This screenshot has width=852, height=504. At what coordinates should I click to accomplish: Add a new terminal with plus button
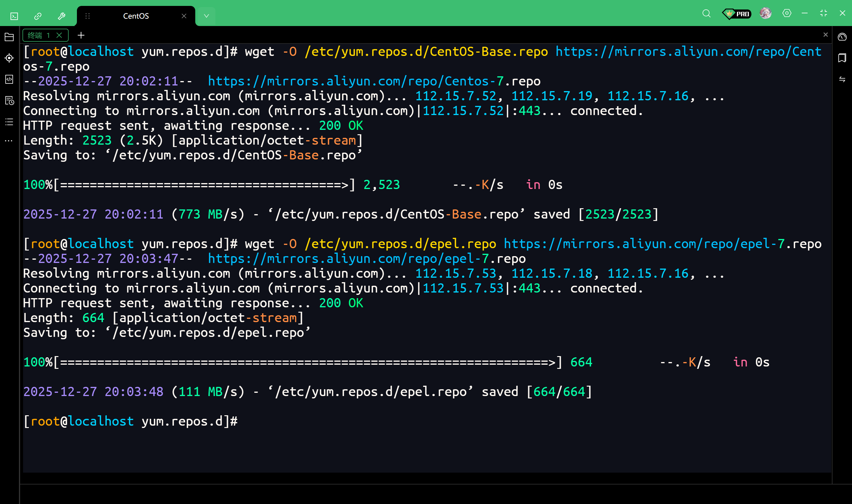click(x=81, y=35)
